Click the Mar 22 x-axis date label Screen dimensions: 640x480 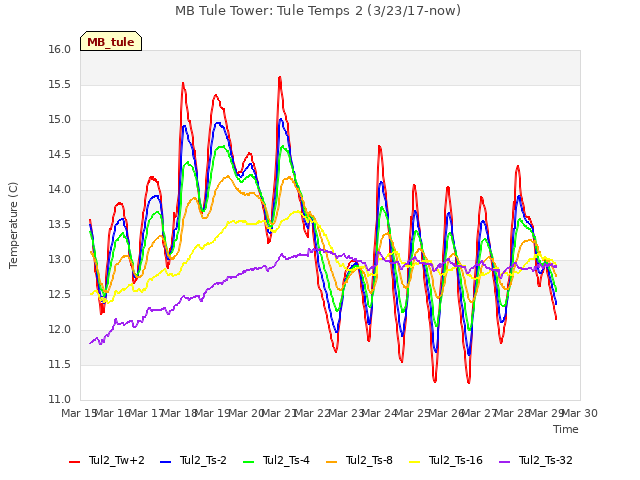pyautogui.click(x=313, y=413)
